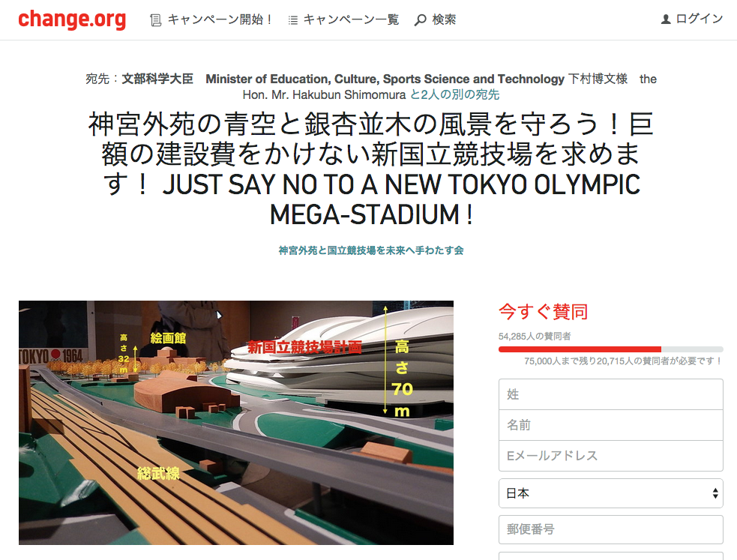Click the magnifying glass search icon

(420, 20)
